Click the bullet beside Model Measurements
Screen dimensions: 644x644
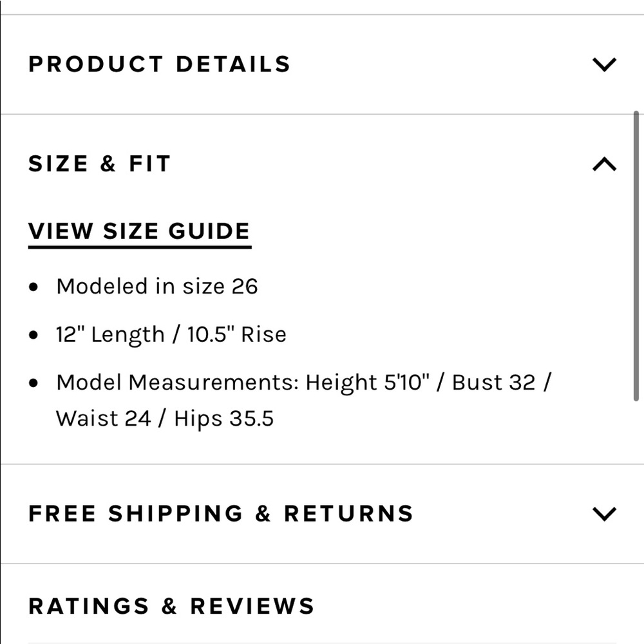(x=34, y=384)
